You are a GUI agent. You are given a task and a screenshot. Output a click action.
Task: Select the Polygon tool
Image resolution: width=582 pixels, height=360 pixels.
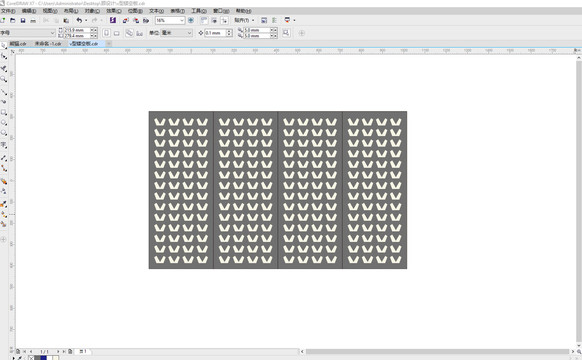[4, 132]
